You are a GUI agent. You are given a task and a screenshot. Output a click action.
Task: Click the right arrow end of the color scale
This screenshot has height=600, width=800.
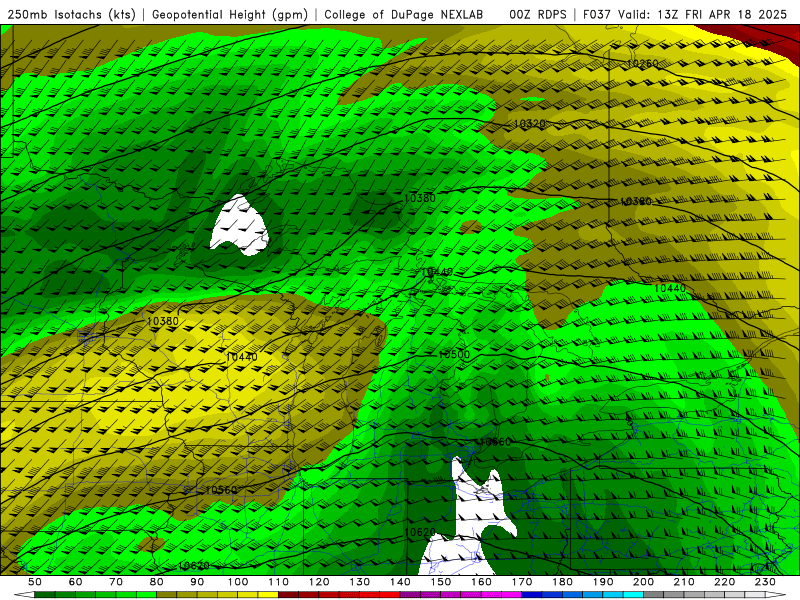[776, 595]
